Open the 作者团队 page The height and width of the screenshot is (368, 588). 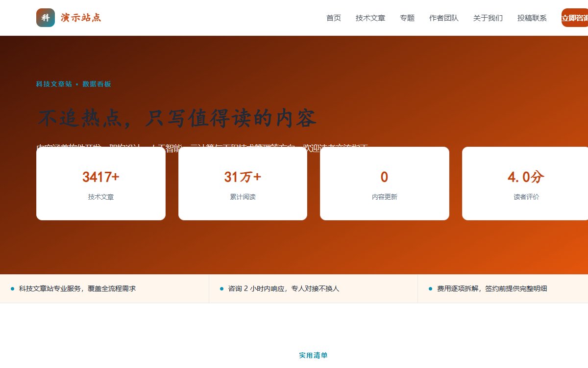point(444,18)
